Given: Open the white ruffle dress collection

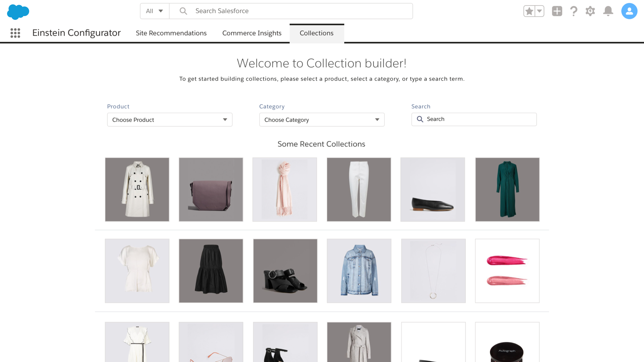Looking at the screenshot, I should (137, 342).
